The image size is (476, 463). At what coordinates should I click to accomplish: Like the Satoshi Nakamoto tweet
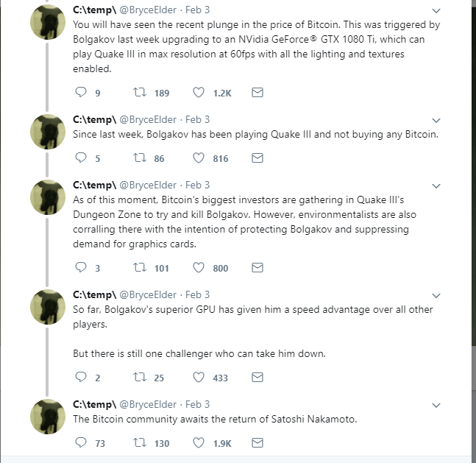pos(198,443)
